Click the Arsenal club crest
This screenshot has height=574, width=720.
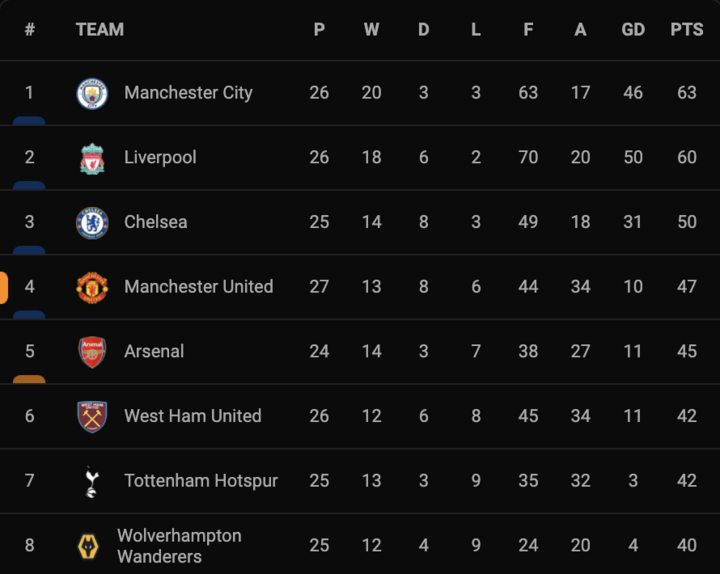93,352
